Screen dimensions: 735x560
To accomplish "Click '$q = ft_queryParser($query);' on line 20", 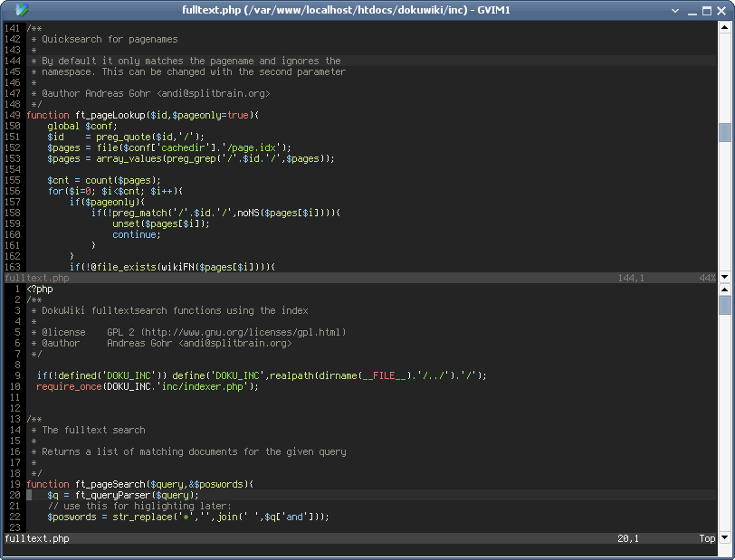I will [x=123, y=496].
